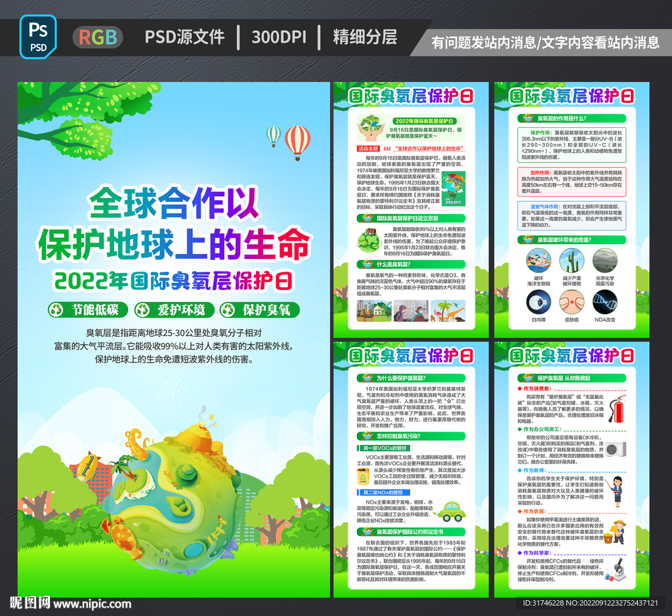Click the 保护臭氧 green badge
Viewport: 672px width, 616px height.
pyautogui.click(x=260, y=310)
